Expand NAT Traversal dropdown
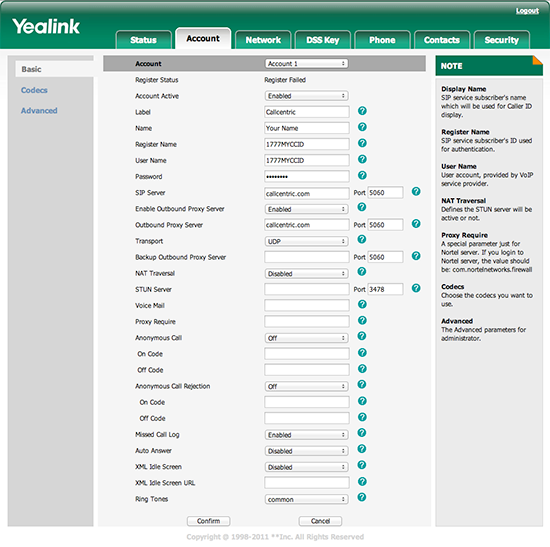This screenshot has width=550, height=547. (x=306, y=274)
